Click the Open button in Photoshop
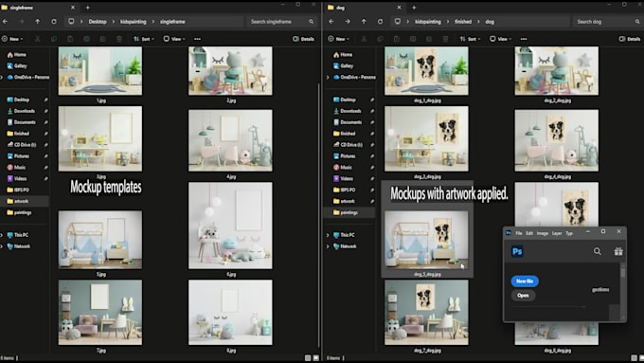 [523, 295]
